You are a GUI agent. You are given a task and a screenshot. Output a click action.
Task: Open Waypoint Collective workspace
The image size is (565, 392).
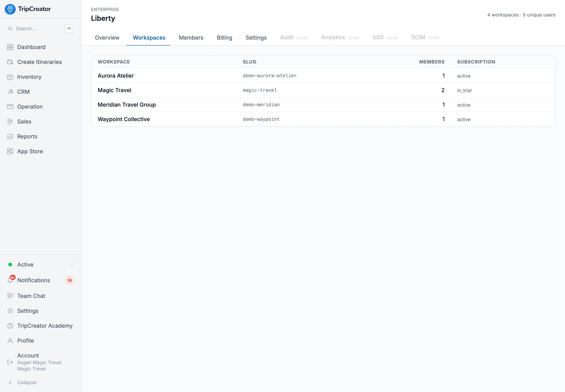(x=323, y=119)
